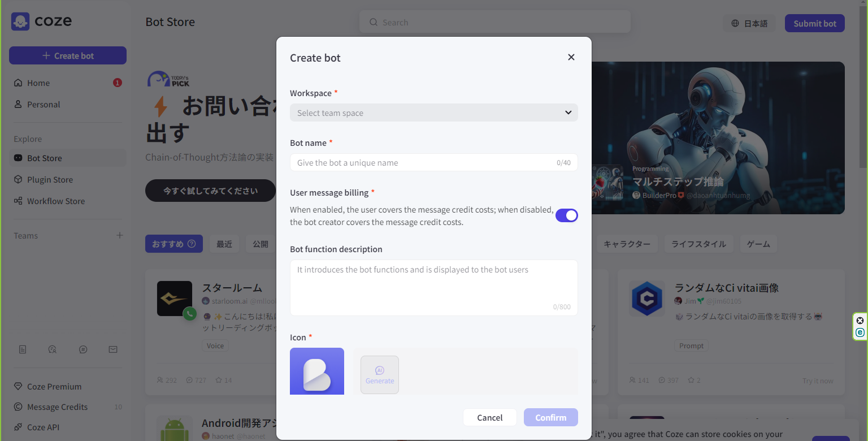Select the おすすめ tab

tap(173, 244)
